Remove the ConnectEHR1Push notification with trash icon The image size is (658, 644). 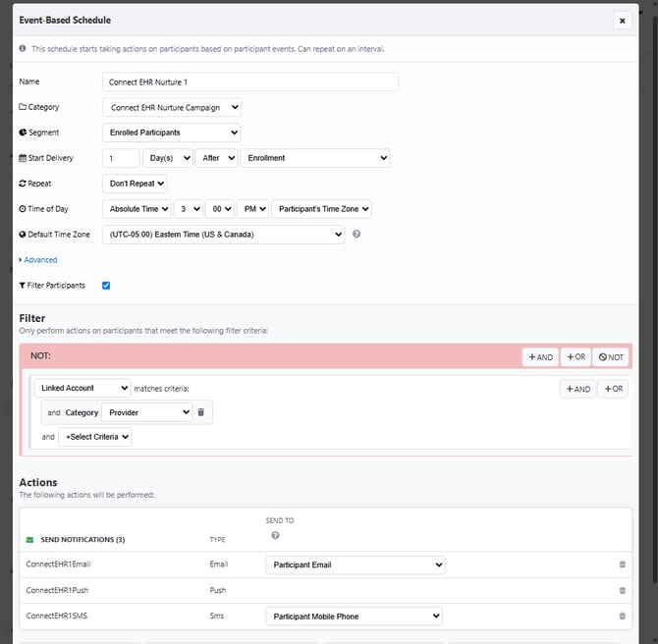coord(622,590)
